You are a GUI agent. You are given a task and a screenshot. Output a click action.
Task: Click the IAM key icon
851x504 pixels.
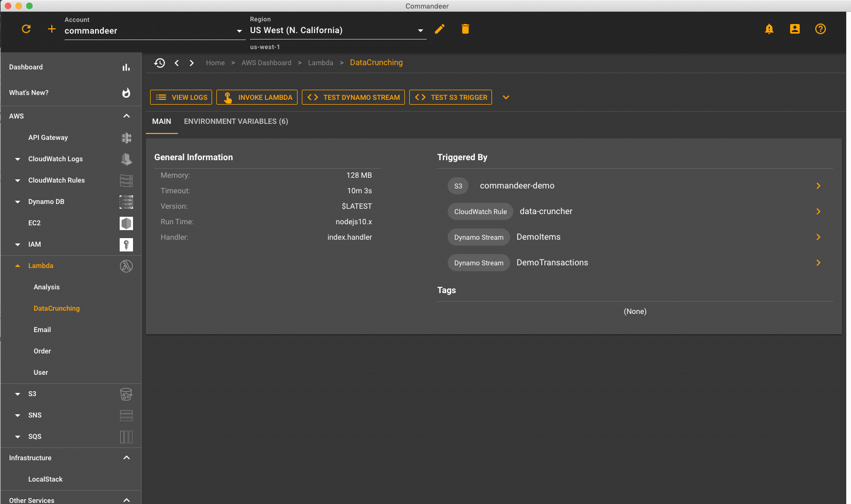coord(126,245)
